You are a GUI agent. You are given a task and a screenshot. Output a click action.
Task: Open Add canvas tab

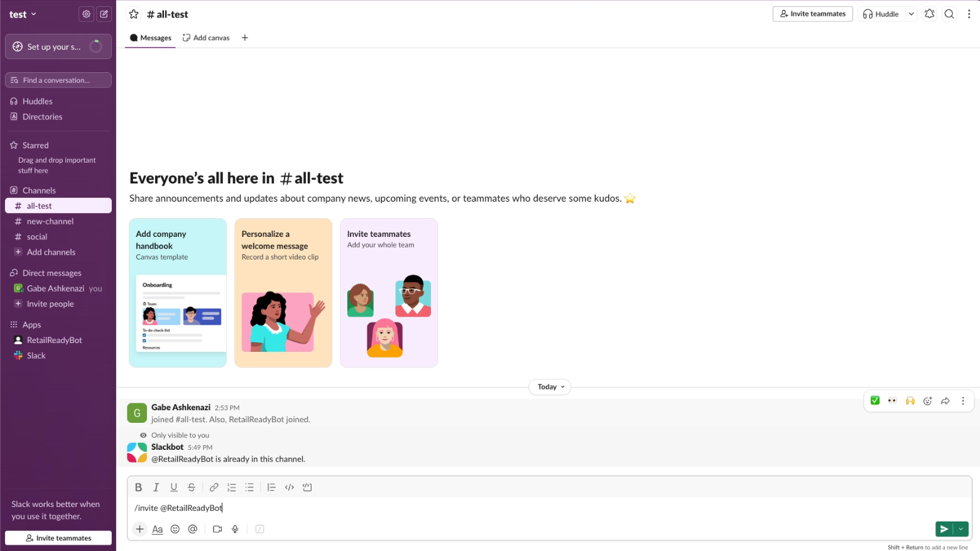[x=206, y=38]
